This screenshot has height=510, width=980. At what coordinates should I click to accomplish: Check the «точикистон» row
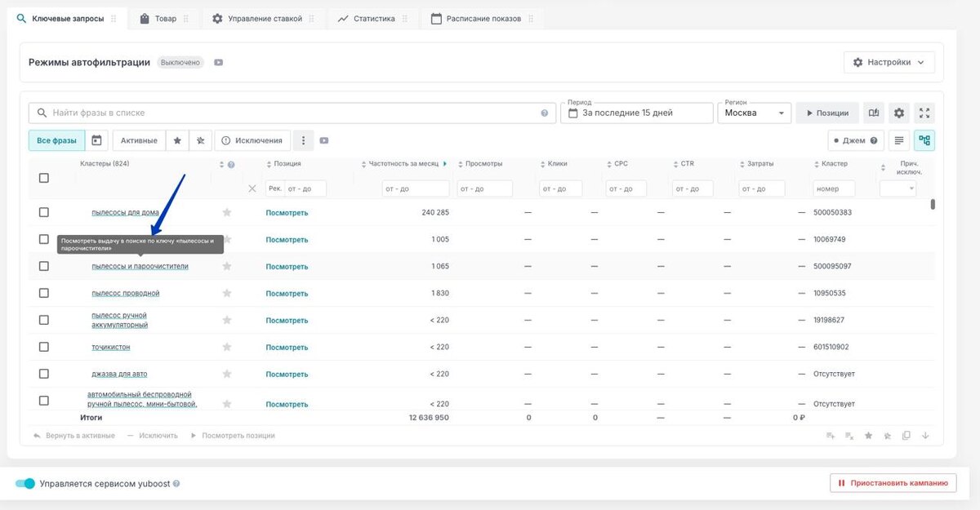[x=44, y=347]
